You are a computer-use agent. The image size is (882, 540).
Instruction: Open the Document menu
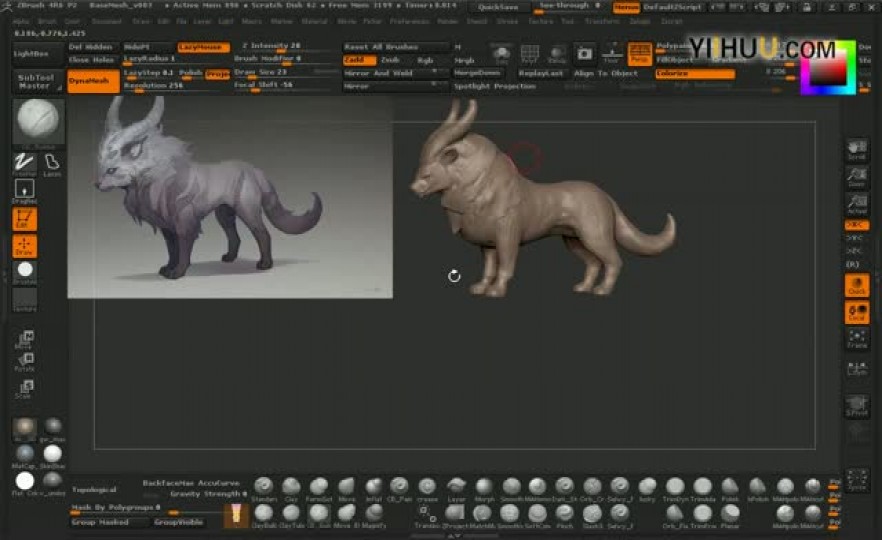[106, 21]
